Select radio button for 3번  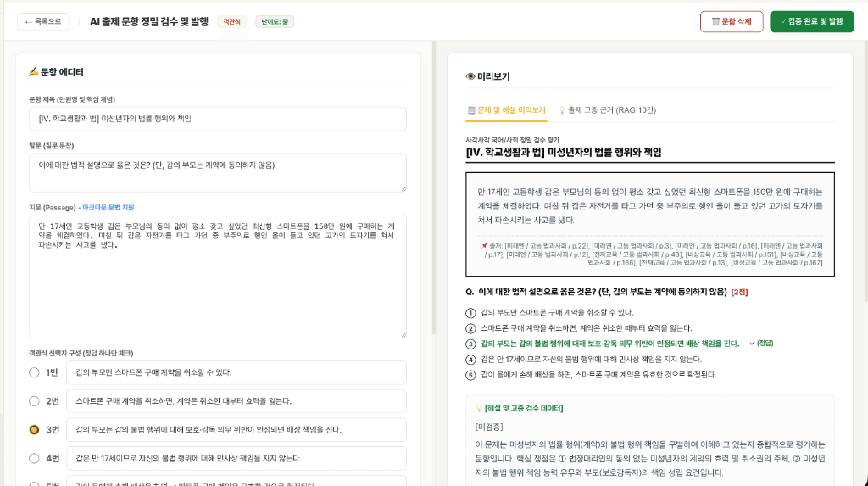pyautogui.click(x=34, y=429)
